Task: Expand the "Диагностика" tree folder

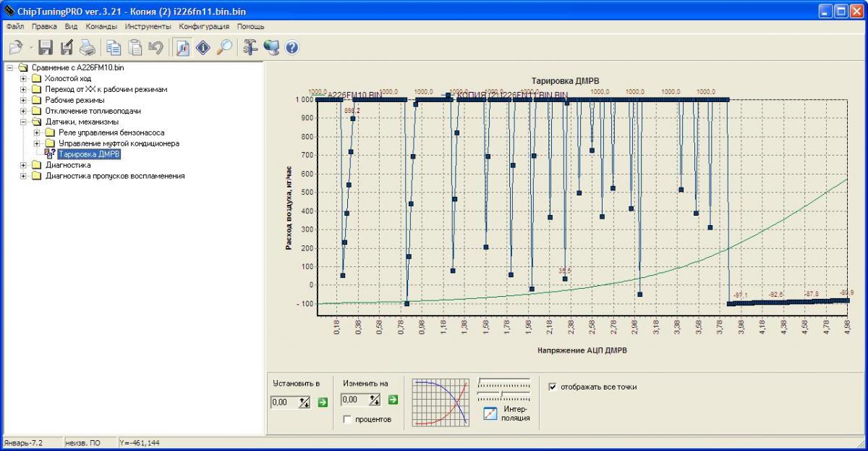Action: (24, 165)
